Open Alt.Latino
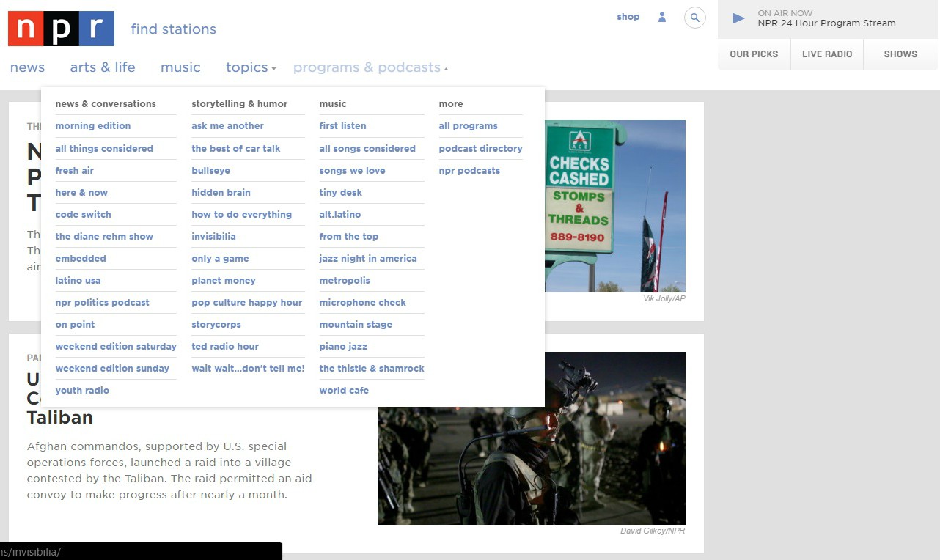This screenshot has height=560, width=940. tap(340, 214)
